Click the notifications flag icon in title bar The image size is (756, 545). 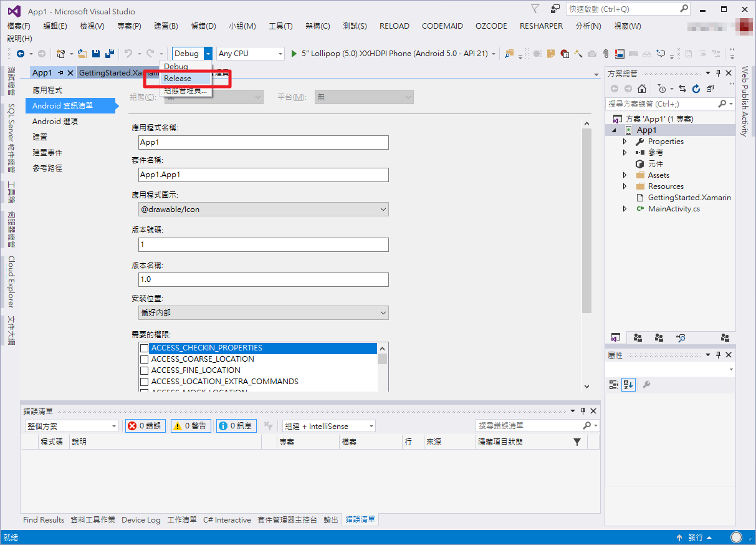pos(535,9)
